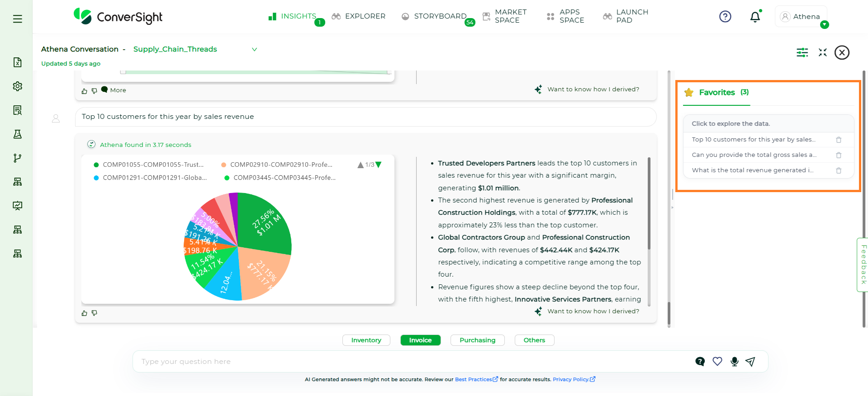Select the Invoice category
The image size is (868, 396).
421,340
